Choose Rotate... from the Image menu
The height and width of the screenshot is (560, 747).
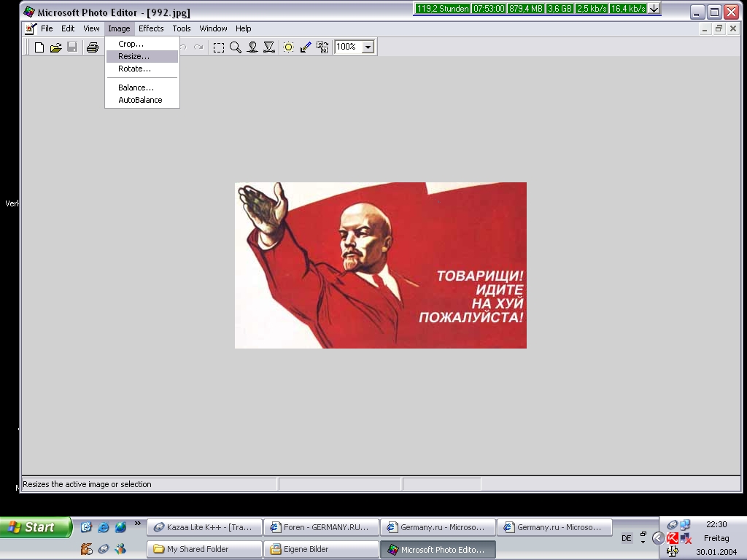click(x=142, y=69)
